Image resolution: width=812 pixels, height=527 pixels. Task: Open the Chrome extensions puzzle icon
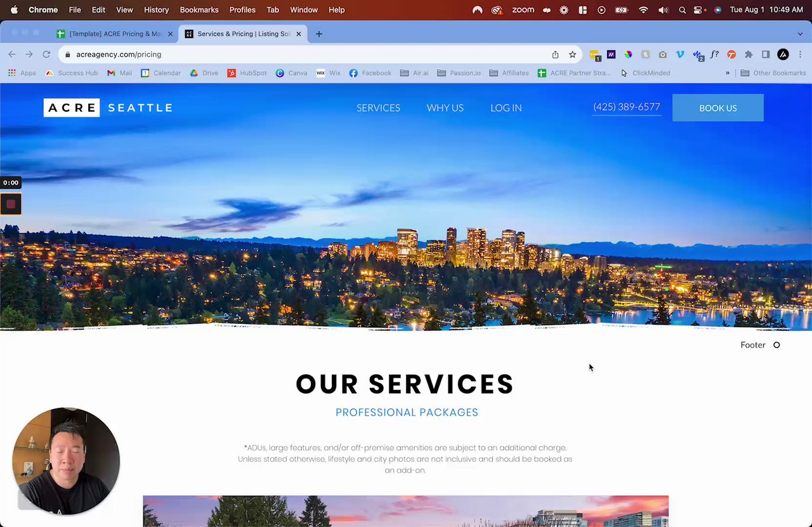749,55
